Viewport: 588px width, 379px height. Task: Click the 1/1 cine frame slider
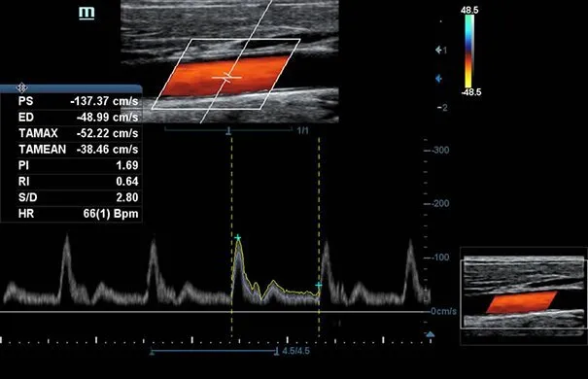tap(228, 130)
